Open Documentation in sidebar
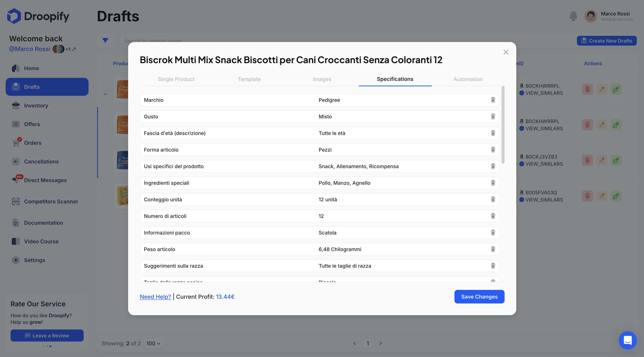This screenshot has height=357, width=644. point(47,223)
